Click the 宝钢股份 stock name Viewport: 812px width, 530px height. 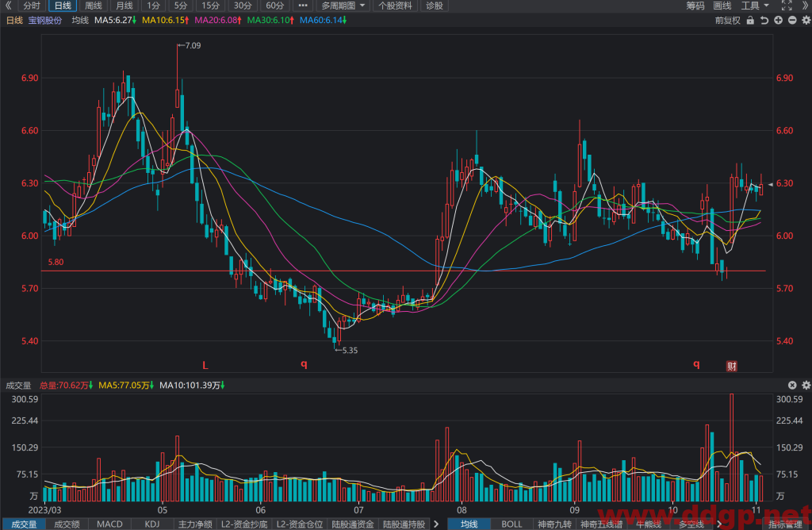[45, 20]
